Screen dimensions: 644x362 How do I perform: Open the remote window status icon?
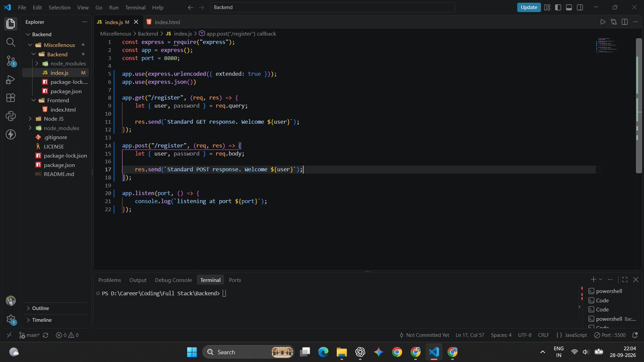pyautogui.click(x=9, y=335)
